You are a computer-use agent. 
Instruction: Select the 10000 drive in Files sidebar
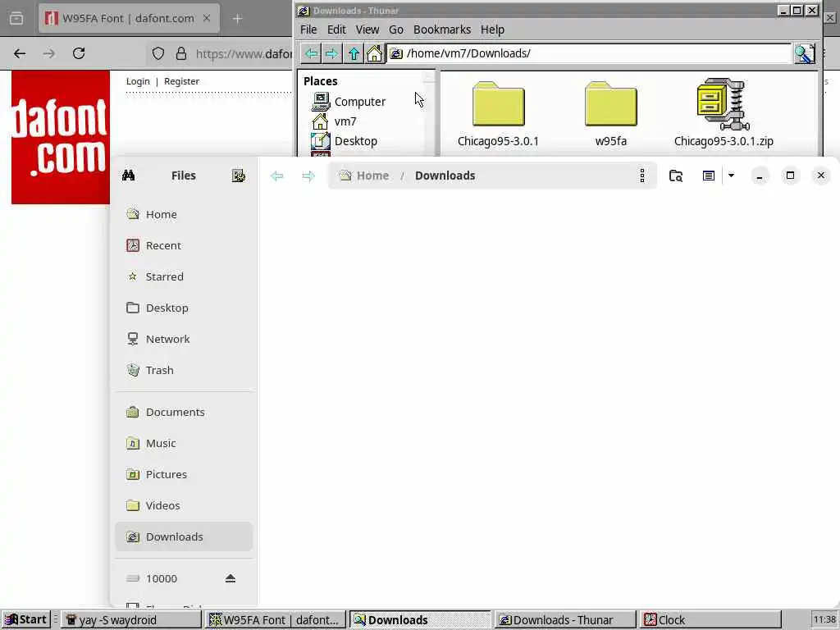pyautogui.click(x=184, y=578)
